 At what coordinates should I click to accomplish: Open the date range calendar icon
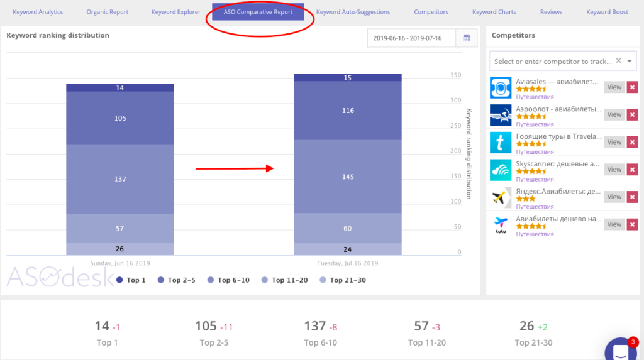point(467,38)
